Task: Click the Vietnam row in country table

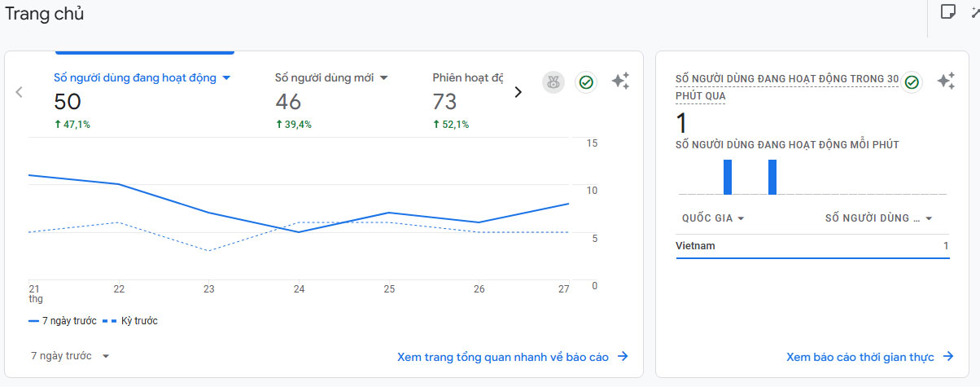Action: coord(812,246)
